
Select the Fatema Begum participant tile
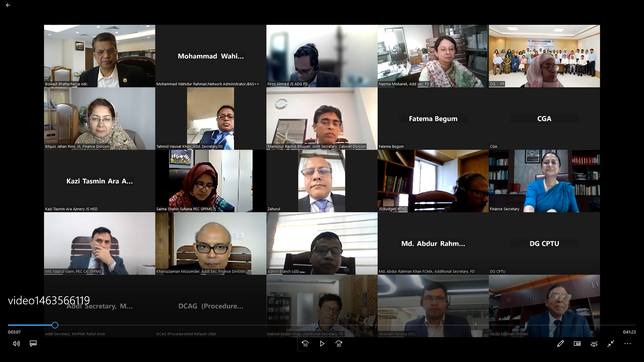click(433, 118)
